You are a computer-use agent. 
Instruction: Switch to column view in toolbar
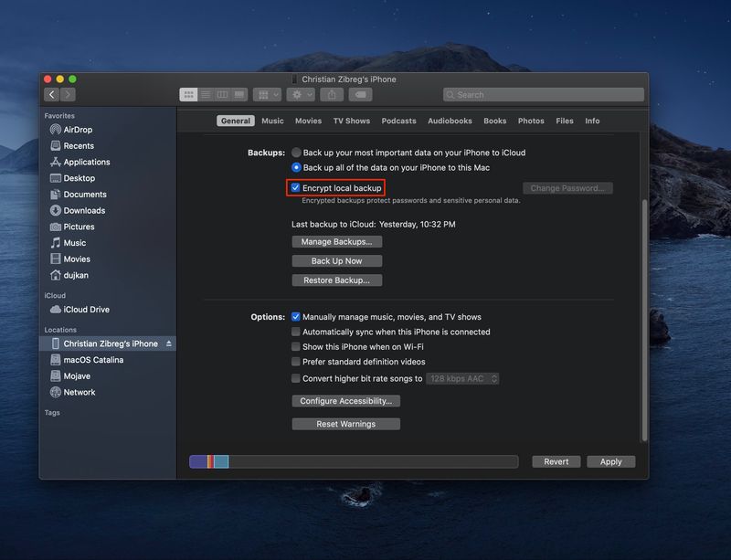(x=222, y=95)
